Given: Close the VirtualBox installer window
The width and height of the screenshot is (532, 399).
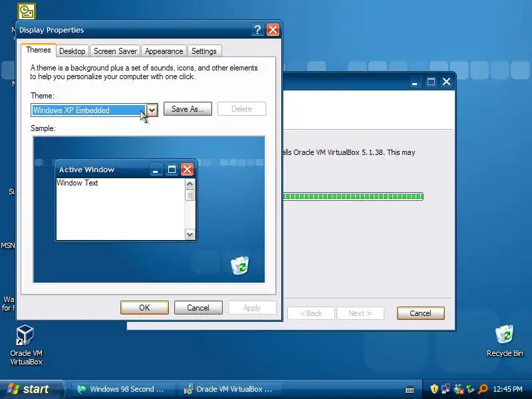Looking at the screenshot, I should coord(446,82).
